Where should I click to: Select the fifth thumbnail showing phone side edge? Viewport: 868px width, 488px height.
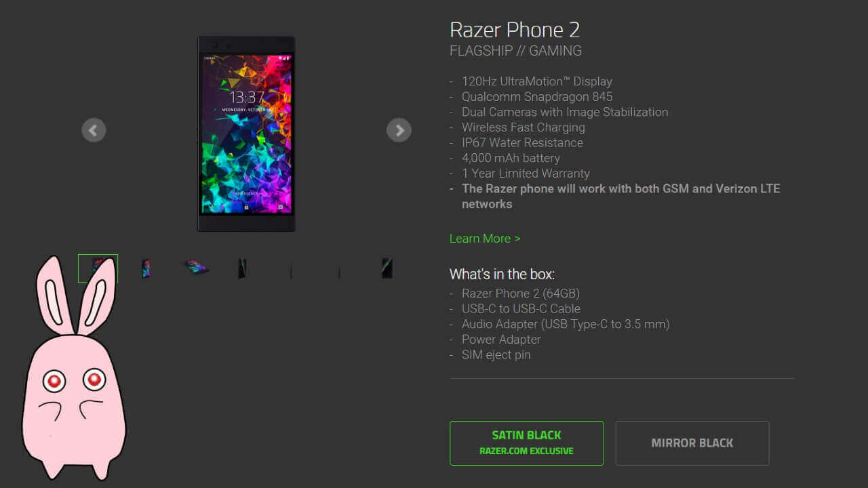point(291,270)
